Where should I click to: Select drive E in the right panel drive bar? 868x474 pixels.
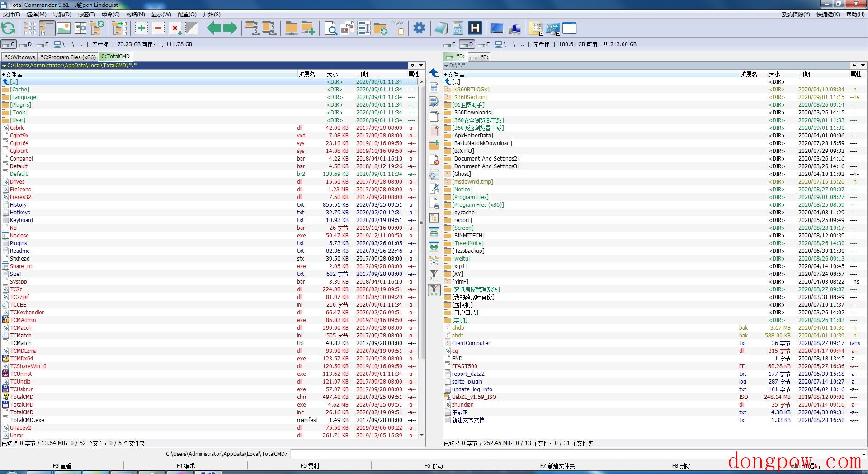pyautogui.click(x=484, y=44)
